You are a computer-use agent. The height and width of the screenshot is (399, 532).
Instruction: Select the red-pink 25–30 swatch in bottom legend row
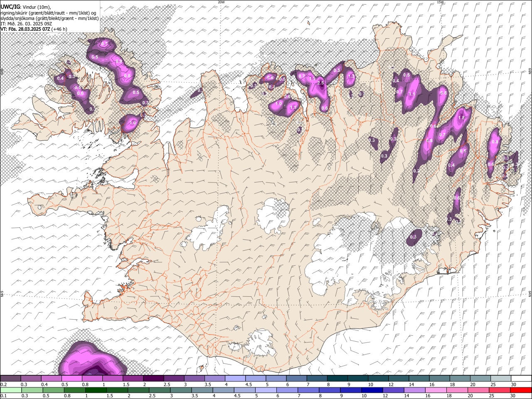(499, 390)
